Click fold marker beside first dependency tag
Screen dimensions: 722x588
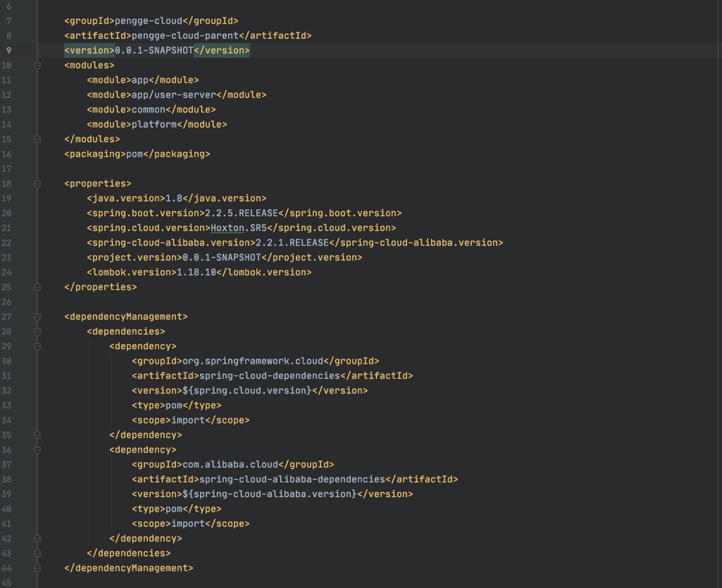(38, 346)
